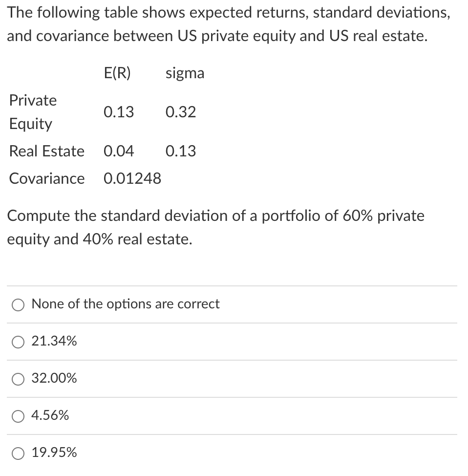Click the 19.95% text label
This screenshot has height=476, width=468.
click(54, 453)
